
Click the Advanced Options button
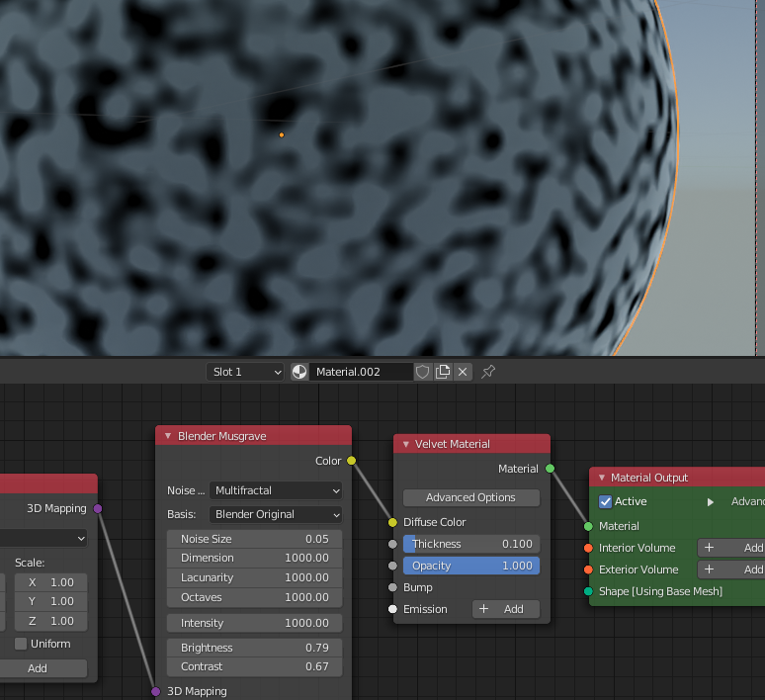coord(470,497)
